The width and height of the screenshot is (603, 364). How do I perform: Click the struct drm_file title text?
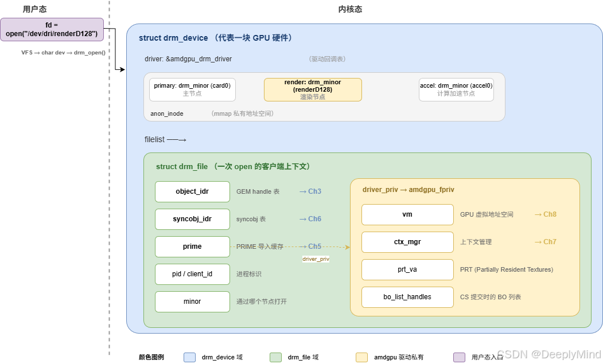tap(233, 166)
